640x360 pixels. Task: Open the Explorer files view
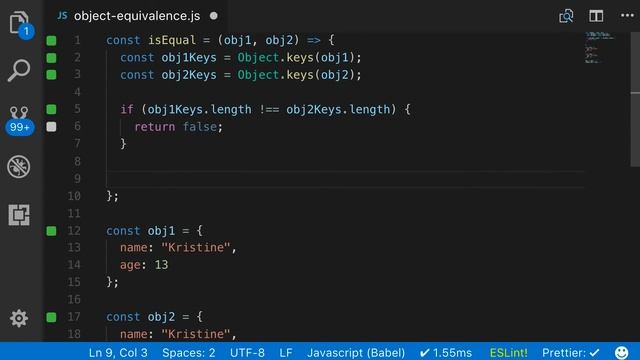[19, 24]
